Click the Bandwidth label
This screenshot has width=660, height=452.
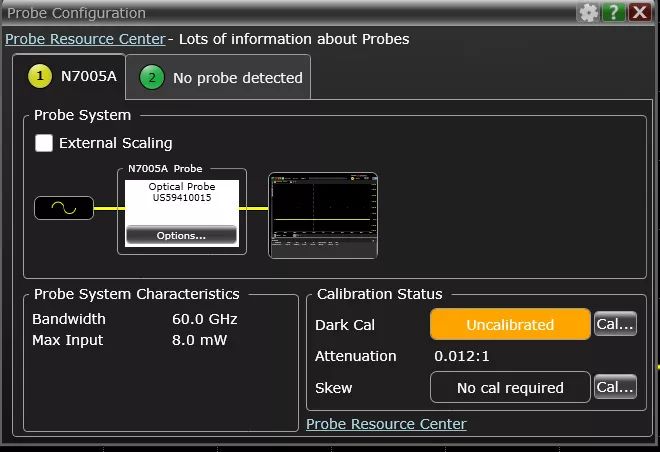69,319
